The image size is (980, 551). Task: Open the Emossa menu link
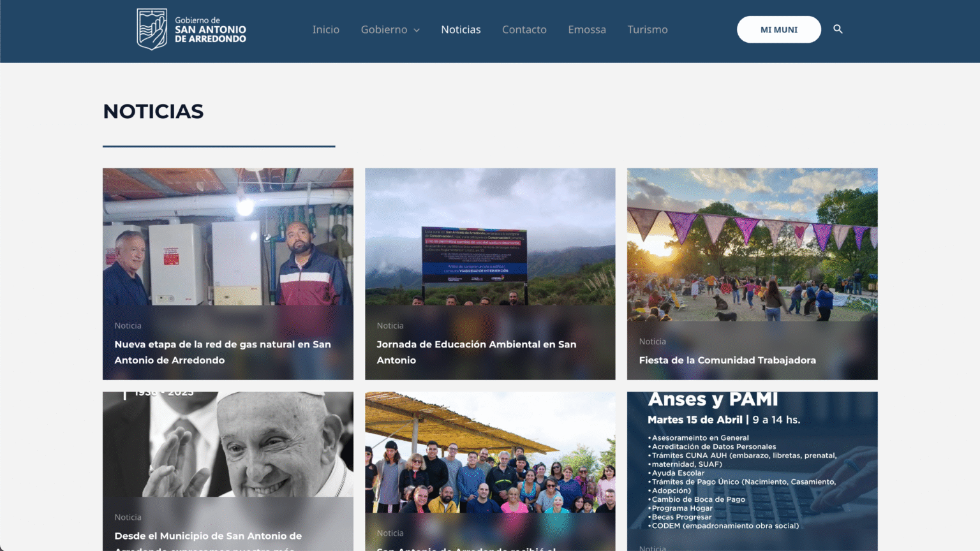[x=586, y=29]
